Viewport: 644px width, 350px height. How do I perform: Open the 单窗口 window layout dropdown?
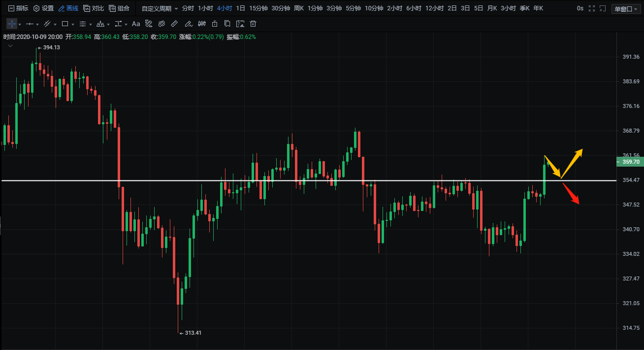point(626,8)
